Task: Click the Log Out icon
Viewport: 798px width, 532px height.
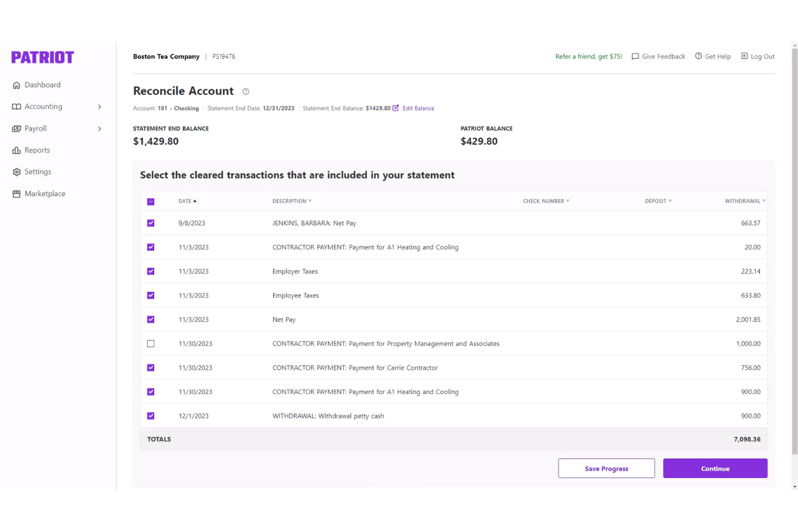Action: tap(744, 56)
